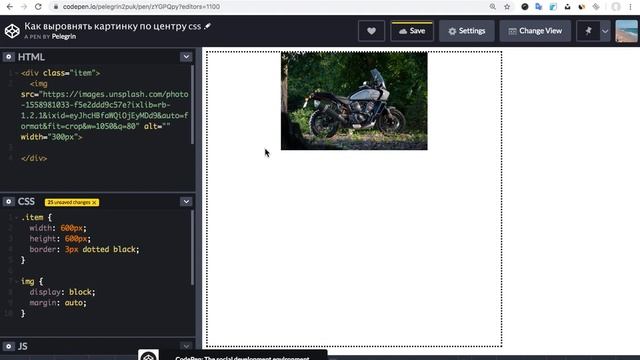
Task: Click 'margin: auto;' CSS line
Action: point(58,303)
